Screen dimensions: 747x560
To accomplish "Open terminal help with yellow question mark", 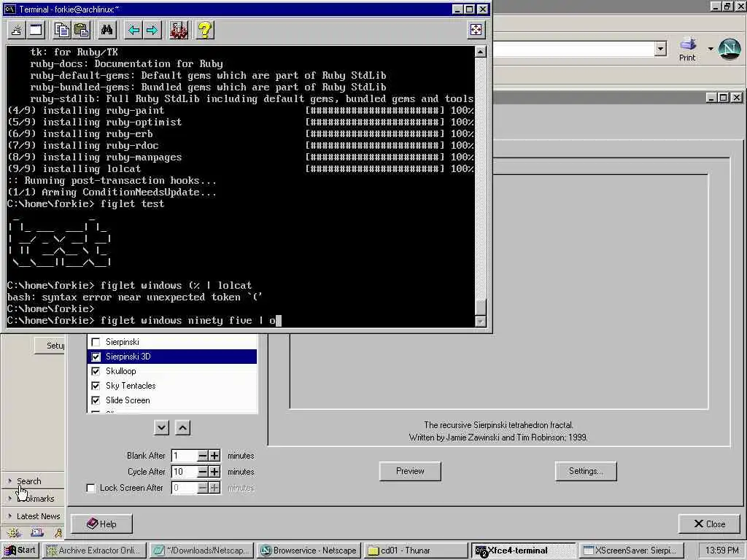I will pyautogui.click(x=205, y=31).
